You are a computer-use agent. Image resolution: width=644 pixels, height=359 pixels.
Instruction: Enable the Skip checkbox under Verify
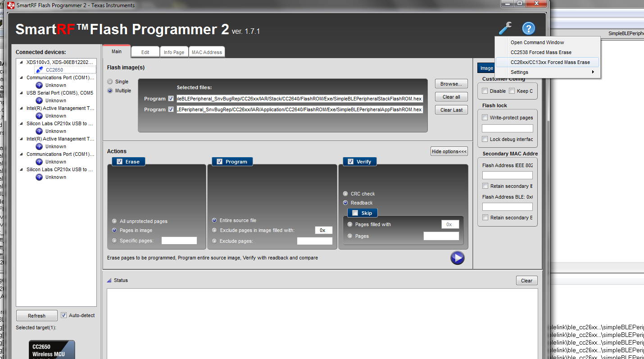point(355,213)
